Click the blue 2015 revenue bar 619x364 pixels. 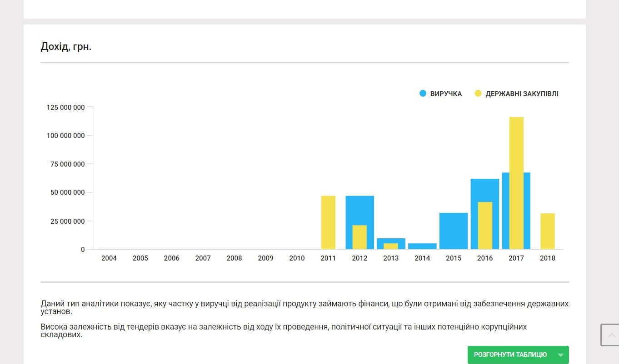454,231
